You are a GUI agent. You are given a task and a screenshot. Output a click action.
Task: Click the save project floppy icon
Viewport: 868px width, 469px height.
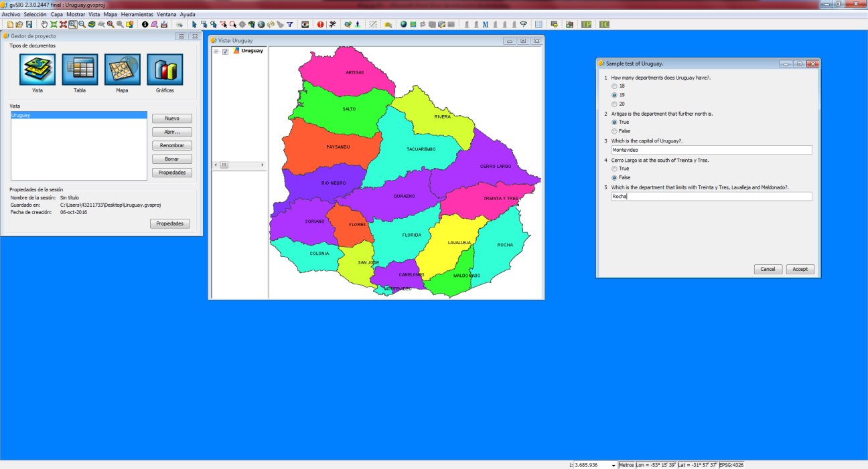[29, 25]
